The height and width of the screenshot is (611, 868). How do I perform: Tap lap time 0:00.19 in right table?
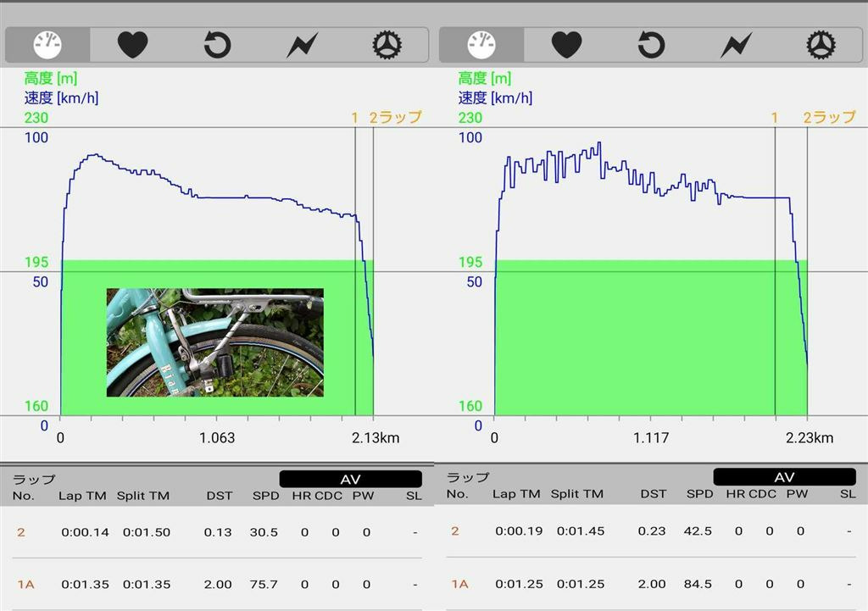coord(520,530)
